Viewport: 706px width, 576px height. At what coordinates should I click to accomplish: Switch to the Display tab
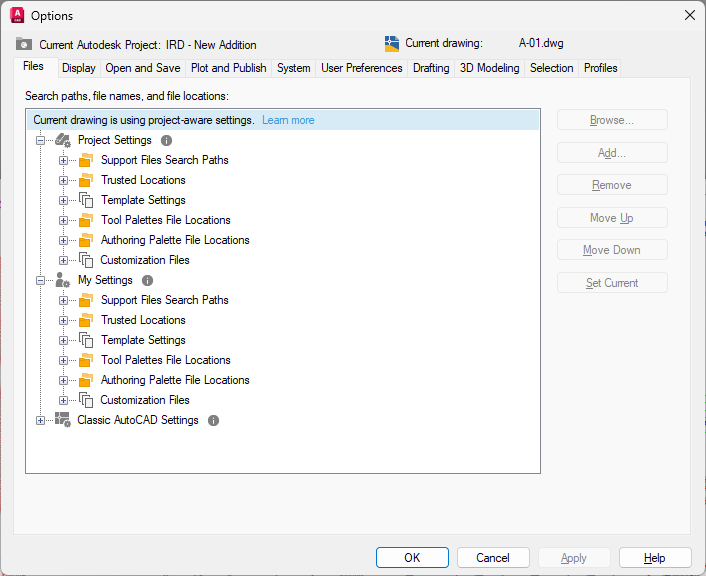tap(79, 68)
